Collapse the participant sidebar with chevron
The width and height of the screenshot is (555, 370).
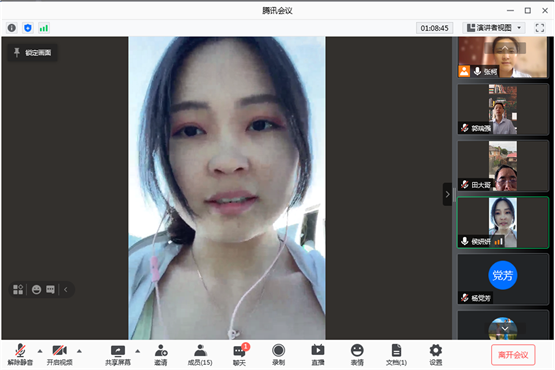click(447, 194)
